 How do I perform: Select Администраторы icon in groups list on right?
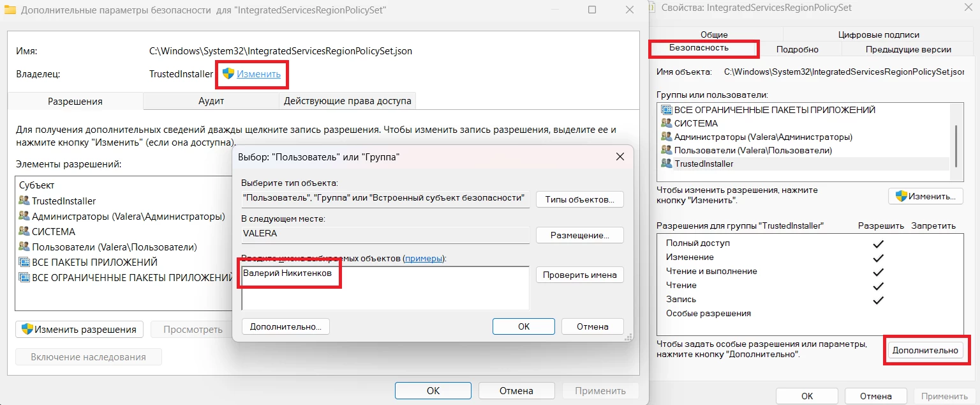point(667,137)
